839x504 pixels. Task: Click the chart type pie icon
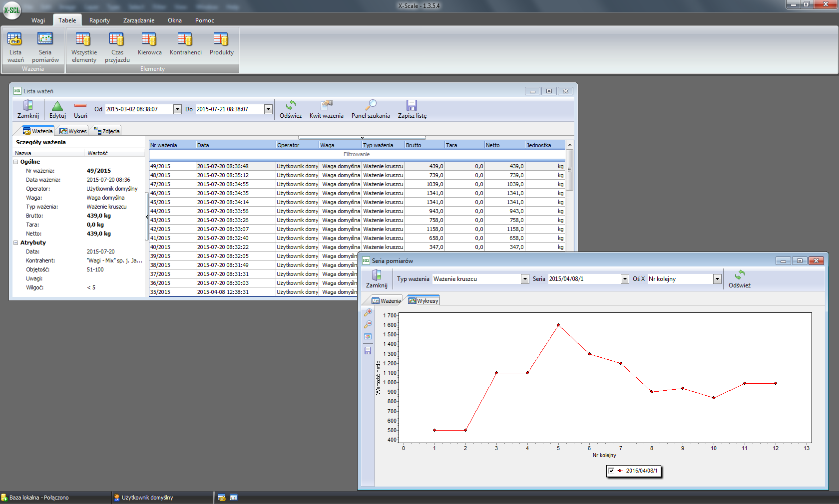point(368,337)
